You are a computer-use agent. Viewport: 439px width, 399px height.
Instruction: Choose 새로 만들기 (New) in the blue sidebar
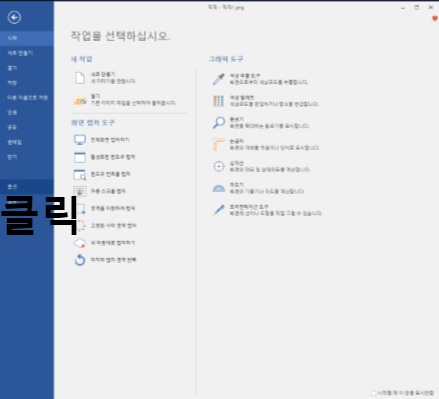(x=27, y=53)
